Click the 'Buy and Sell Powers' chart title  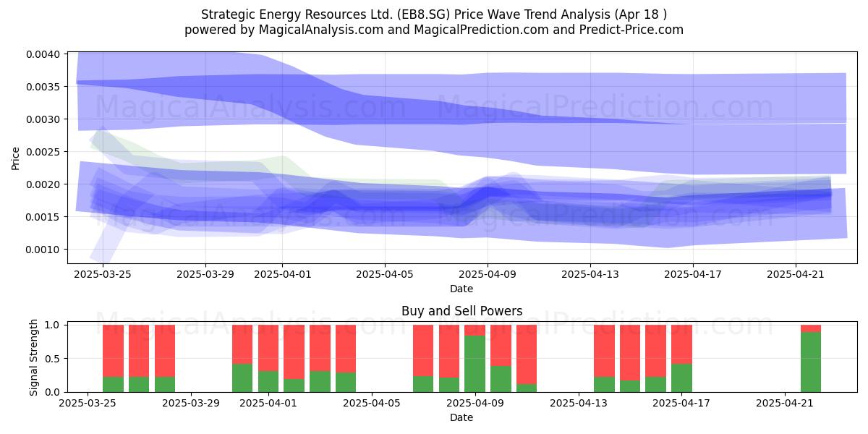tap(461, 312)
